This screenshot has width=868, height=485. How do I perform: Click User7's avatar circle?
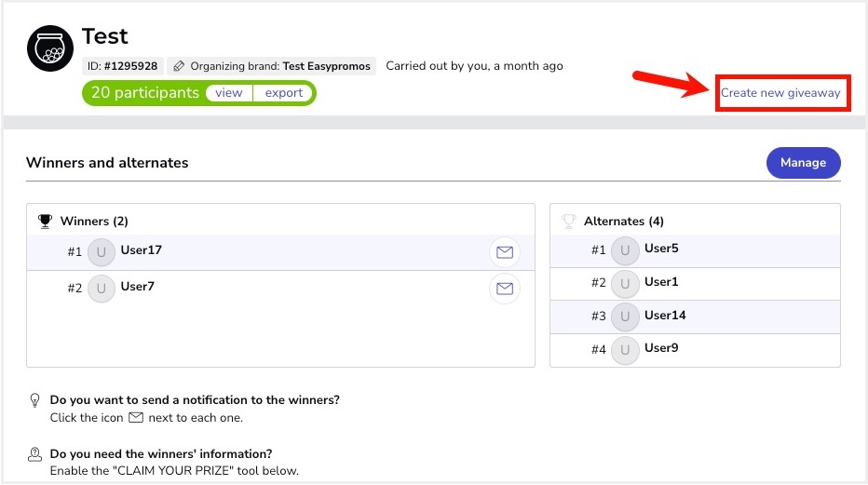click(x=102, y=289)
